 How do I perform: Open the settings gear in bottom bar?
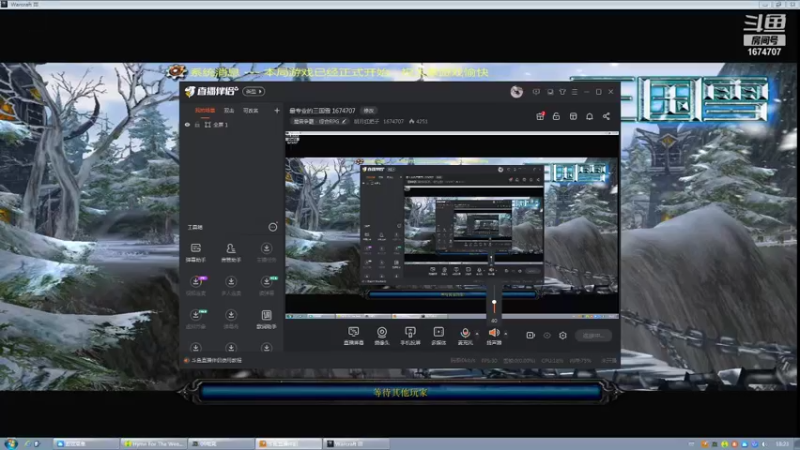pos(563,335)
